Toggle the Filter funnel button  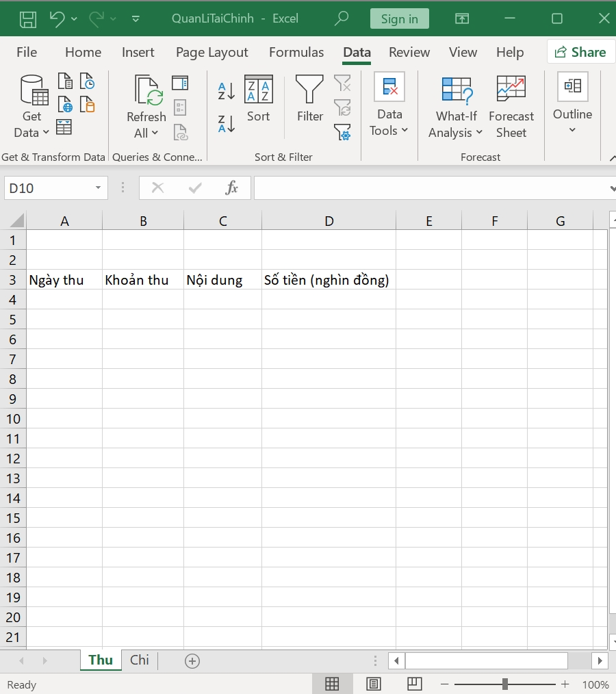(x=309, y=99)
